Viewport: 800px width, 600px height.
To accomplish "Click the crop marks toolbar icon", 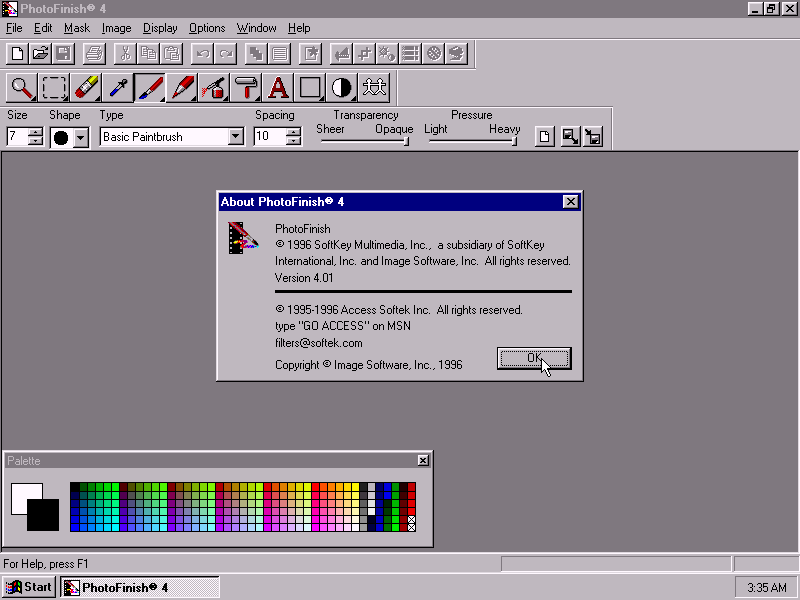I will click(x=364, y=54).
